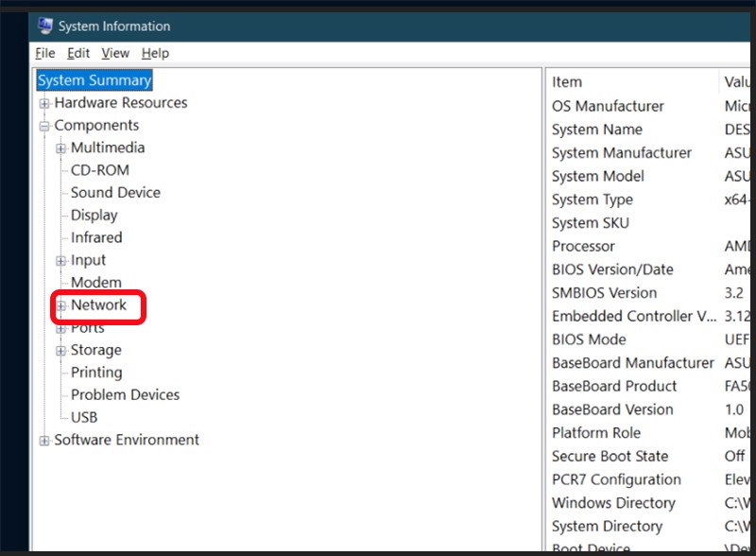
Task: Select the Network tree item
Action: coord(98,305)
